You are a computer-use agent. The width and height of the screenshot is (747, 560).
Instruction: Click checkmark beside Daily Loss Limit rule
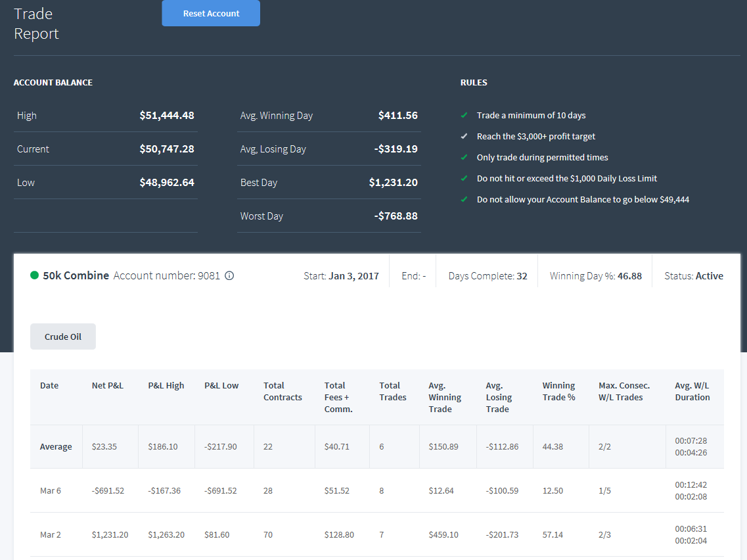pyautogui.click(x=464, y=177)
